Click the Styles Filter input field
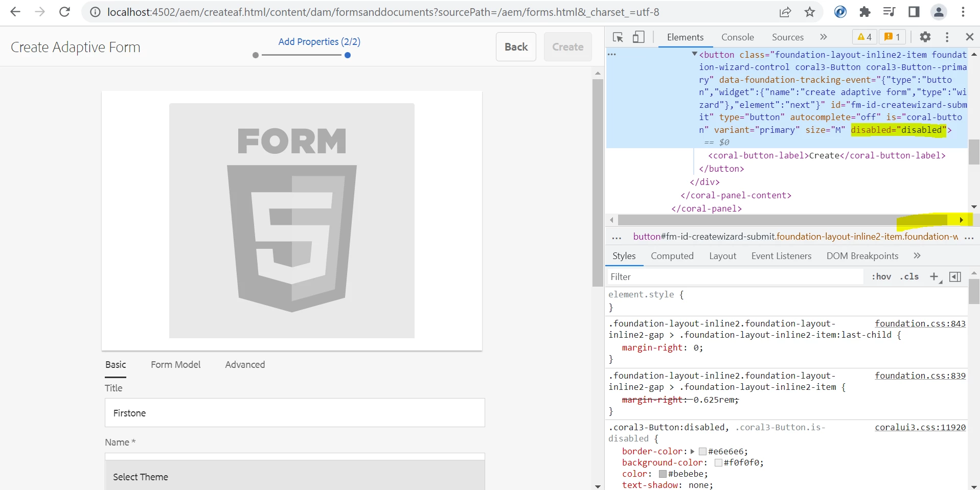The width and height of the screenshot is (980, 490). [x=735, y=276]
